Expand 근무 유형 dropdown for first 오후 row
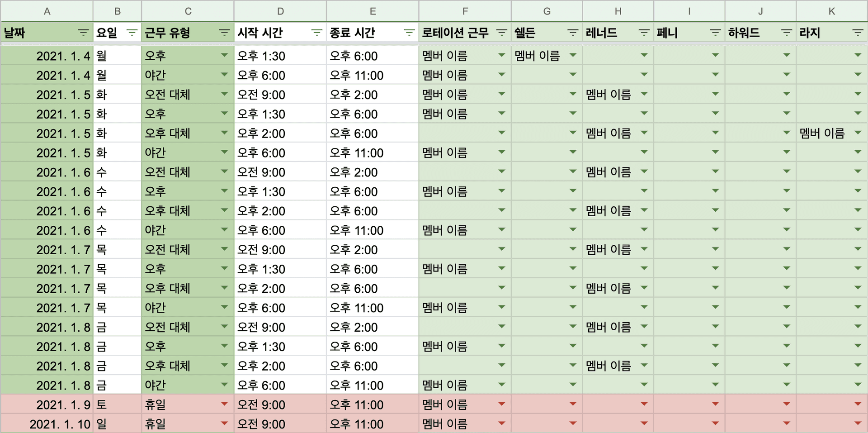868x433 pixels. pyautogui.click(x=224, y=55)
